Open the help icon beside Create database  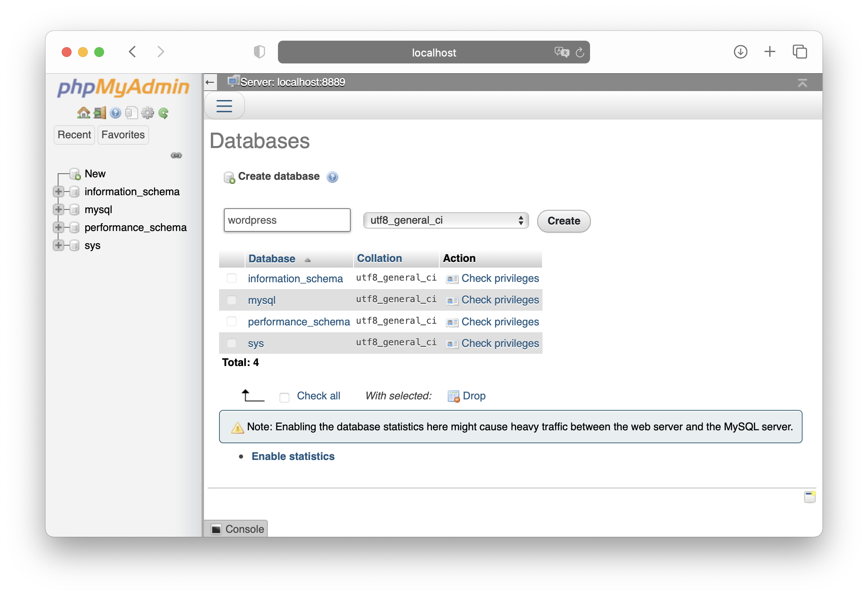tap(332, 177)
